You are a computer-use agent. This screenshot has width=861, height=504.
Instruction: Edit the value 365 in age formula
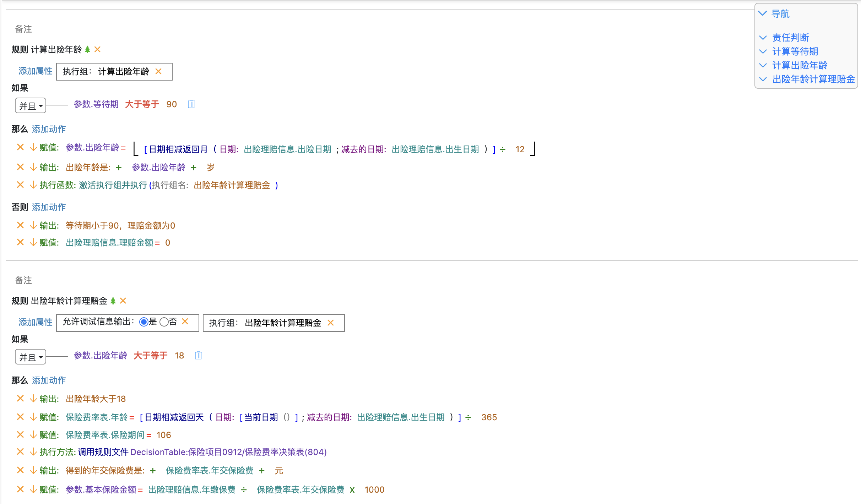(489, 417)
